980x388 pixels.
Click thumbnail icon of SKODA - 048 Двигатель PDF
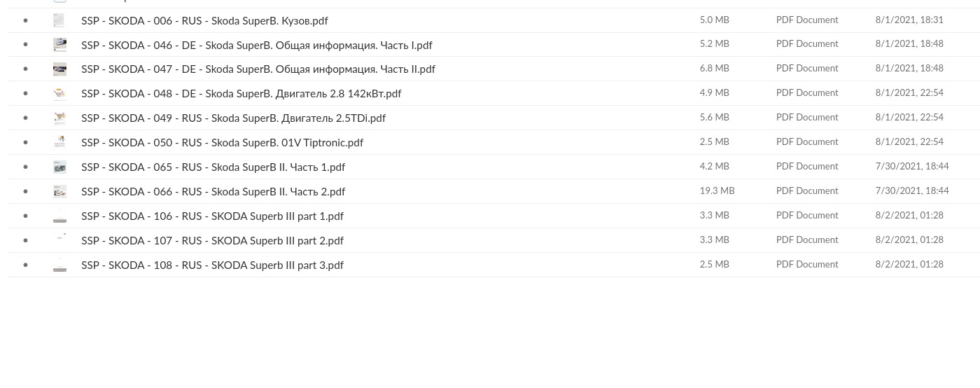(59, 94)
